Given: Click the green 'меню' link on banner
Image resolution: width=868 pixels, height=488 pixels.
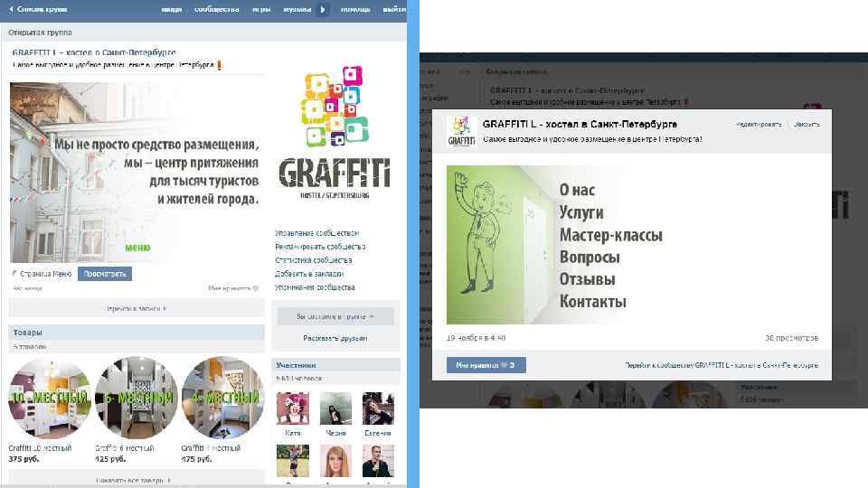Looking at the screenshot, I should pos(137,248).
